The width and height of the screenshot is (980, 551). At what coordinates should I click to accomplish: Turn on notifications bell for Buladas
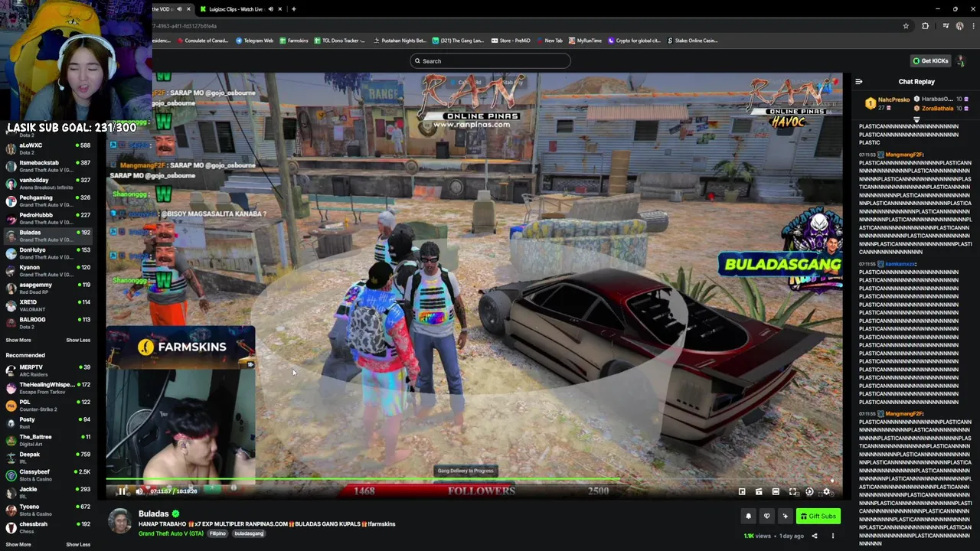tap(749, 516)
